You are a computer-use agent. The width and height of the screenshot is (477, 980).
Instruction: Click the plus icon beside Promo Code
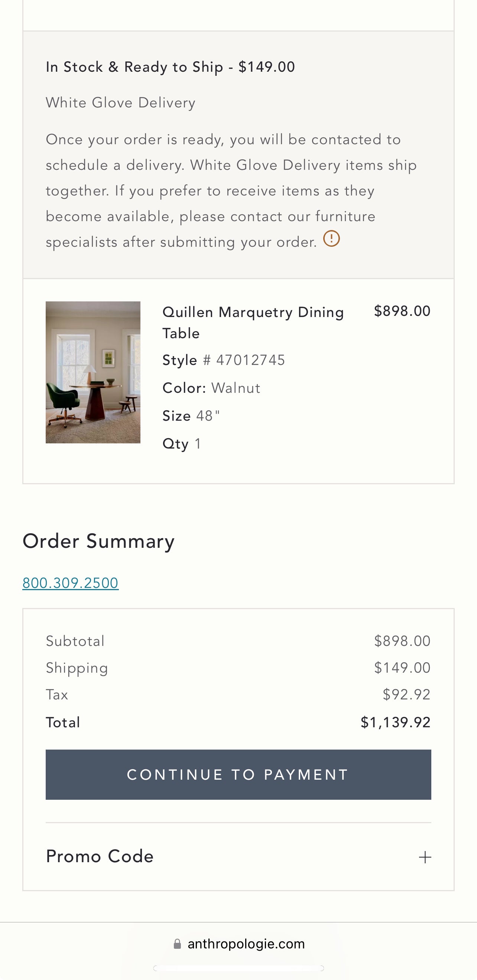[x=425, y=857]
